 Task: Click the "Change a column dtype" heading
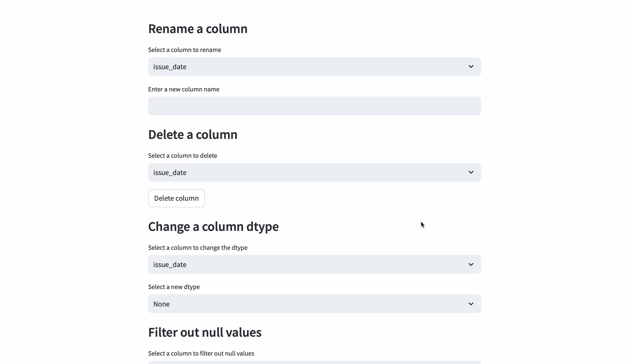[213, 227]
